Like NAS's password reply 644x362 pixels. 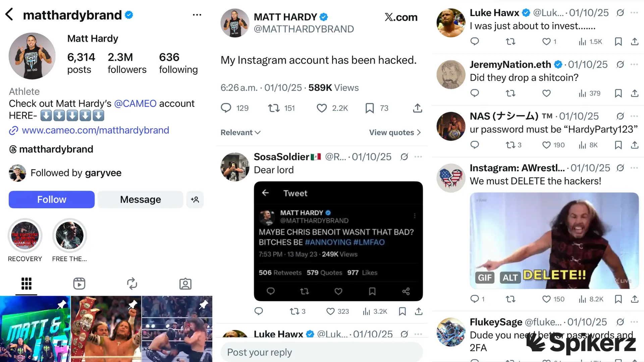point(546,145)
